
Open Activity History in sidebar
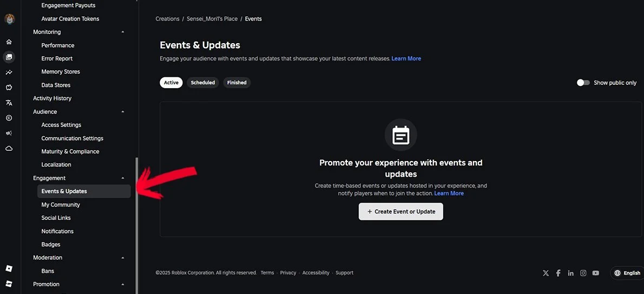coord(52,98)
